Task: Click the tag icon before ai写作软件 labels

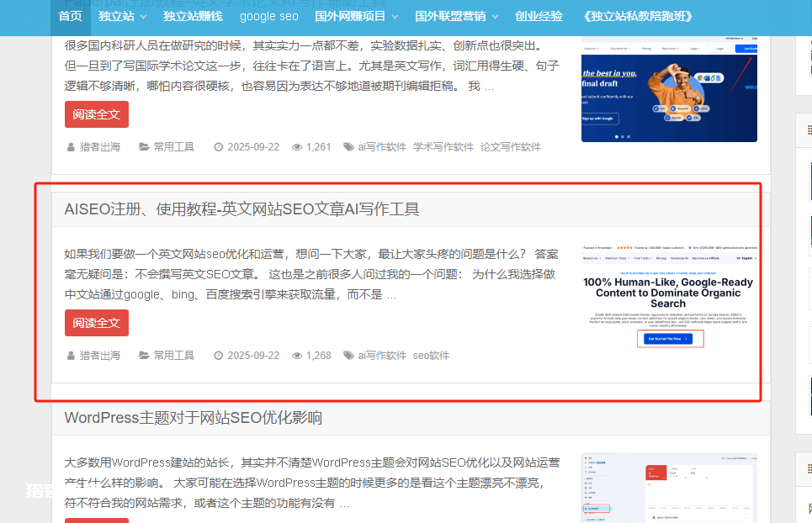Action: click(349, 145)
